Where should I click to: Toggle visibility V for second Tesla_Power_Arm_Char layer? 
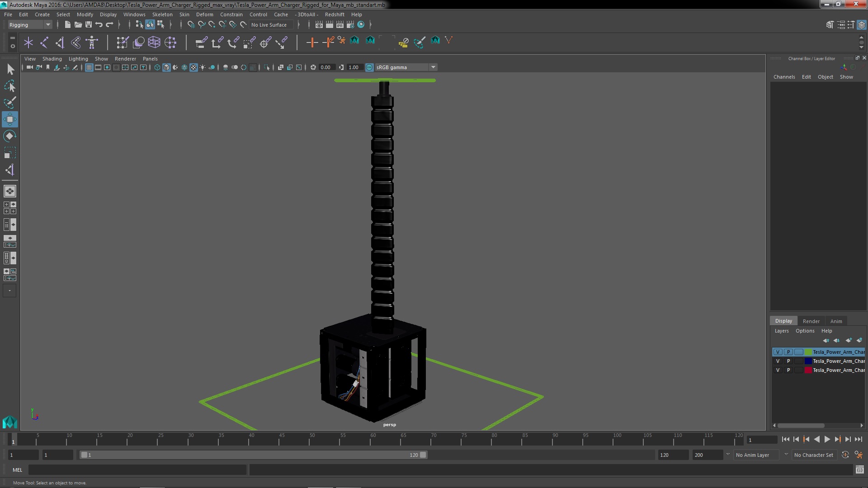tap(778, 361)
